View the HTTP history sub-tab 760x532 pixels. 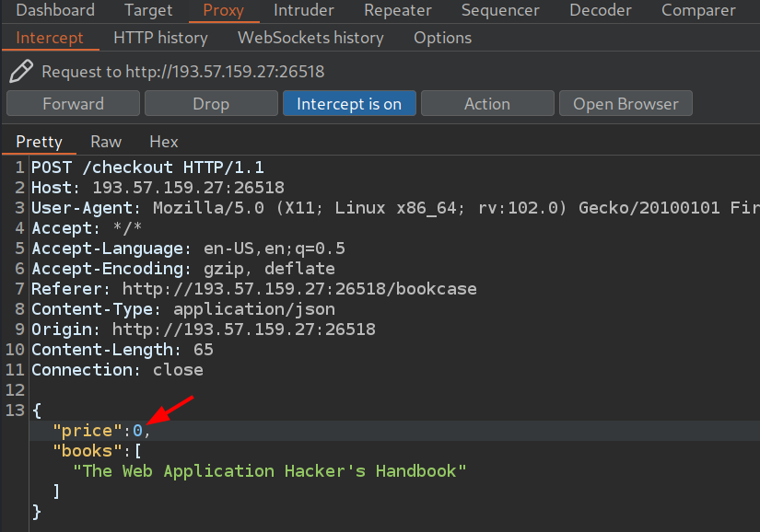click(160, 38)
